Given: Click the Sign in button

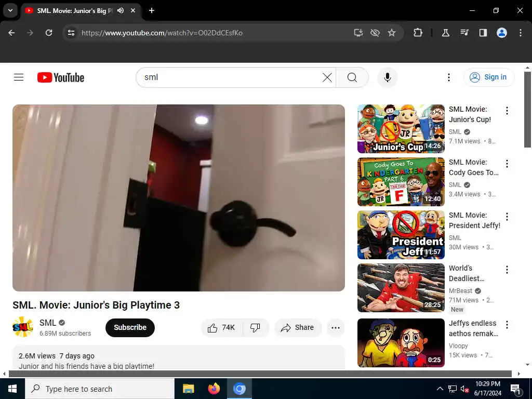Looking at the screenshot, I should (x=488, y=77).
